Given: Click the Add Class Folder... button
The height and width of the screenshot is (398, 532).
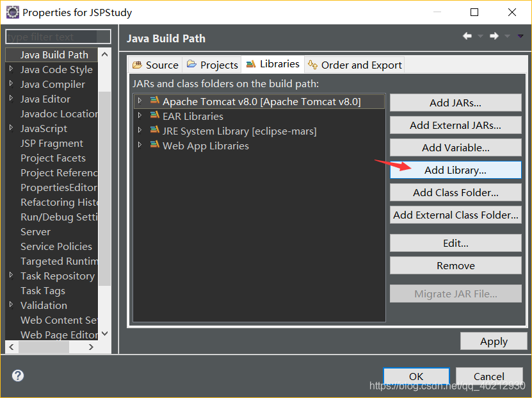Looking at the screenshot, I should pyautogui.click(x=455, y=192).
